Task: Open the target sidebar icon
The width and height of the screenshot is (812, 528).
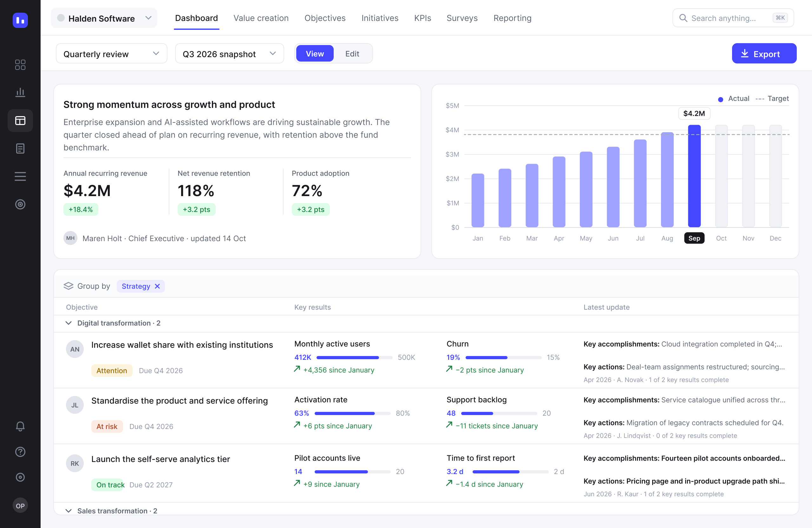Action: (x=20, y=204)
